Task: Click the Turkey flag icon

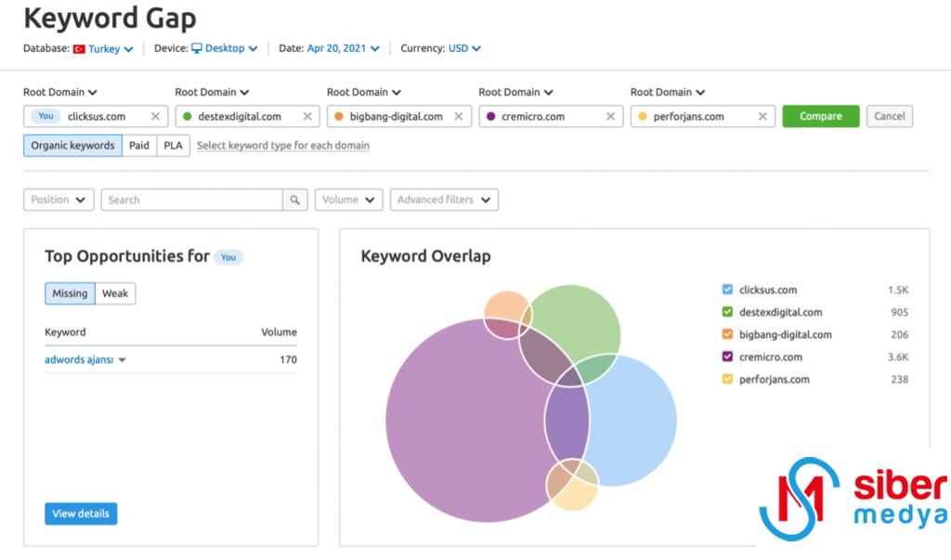Action: click(79, 49)
